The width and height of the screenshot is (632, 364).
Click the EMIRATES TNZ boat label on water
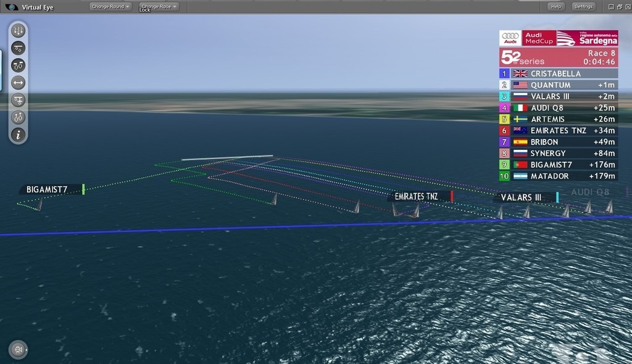[420, 196]
